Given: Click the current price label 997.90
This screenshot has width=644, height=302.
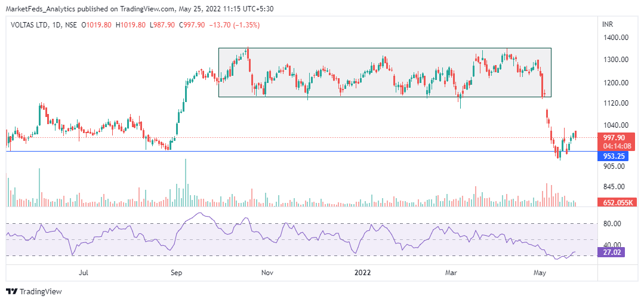Looking at the screenshot, I should (614, 138).
